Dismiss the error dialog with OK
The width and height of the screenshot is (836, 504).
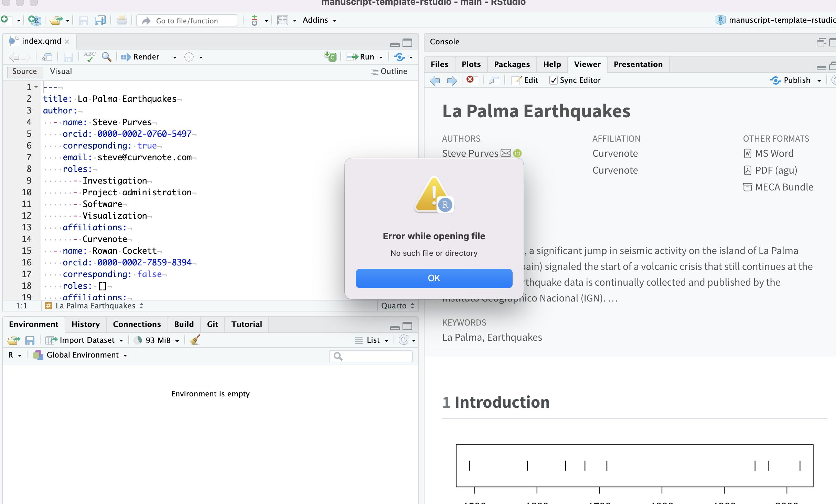coord(433,278)
